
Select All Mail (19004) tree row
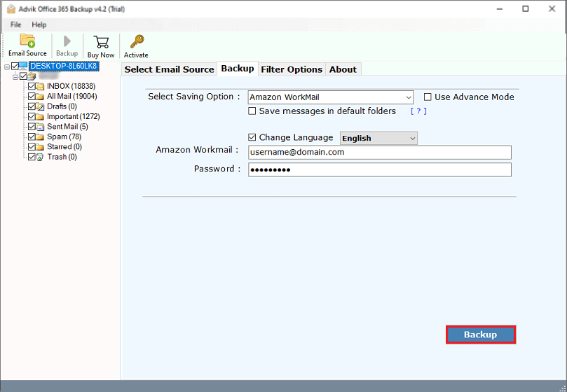[x=72, y=97]
